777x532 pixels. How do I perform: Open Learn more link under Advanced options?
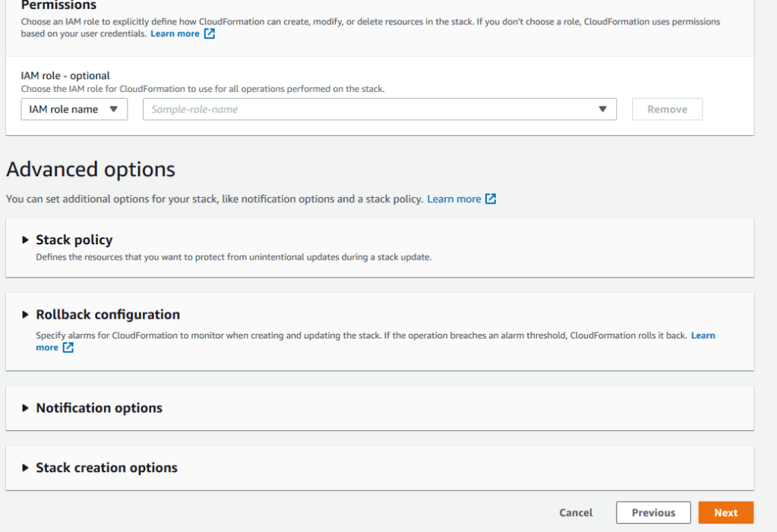tap(453, 199)
